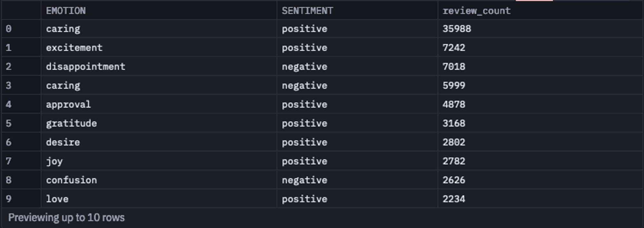The height and width of the screenshot is (228, 644).
Task: Select the gratitude emotion cell
Action: pyautogui.click(x=159, y=123)
